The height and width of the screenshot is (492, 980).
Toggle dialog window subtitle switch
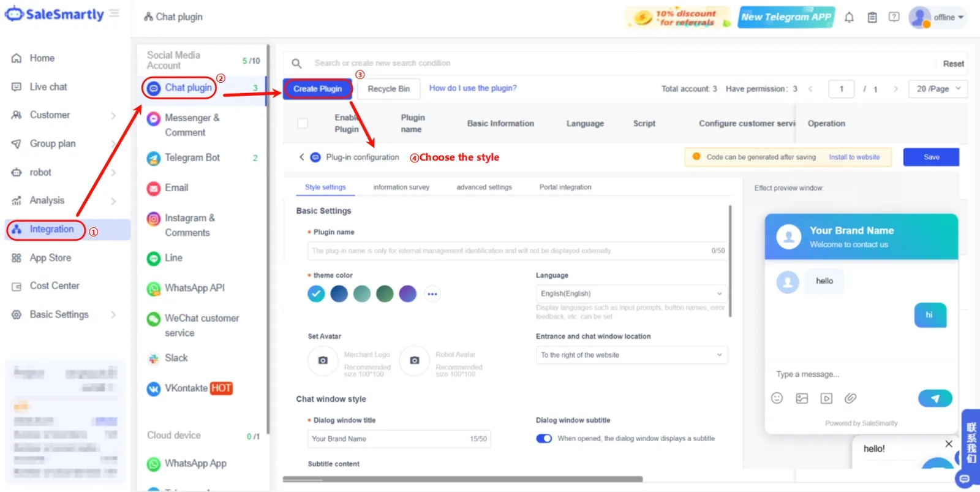pos(544,439)
